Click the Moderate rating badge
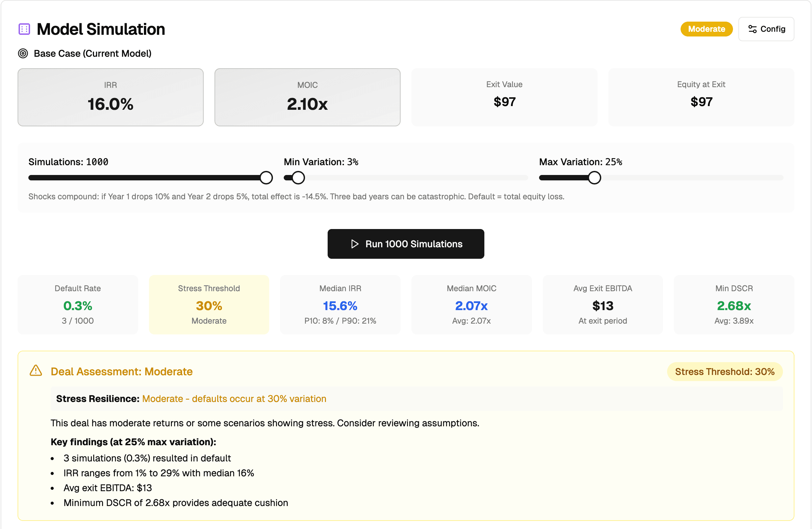 706,29
